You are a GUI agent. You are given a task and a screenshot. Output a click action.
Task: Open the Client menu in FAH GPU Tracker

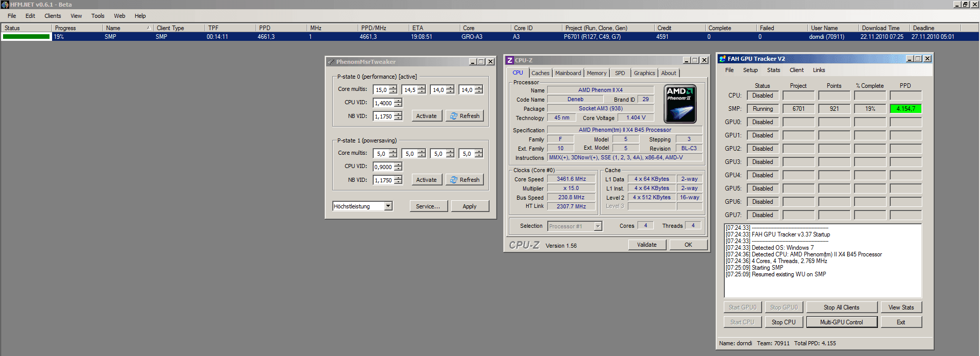[796, 70]
